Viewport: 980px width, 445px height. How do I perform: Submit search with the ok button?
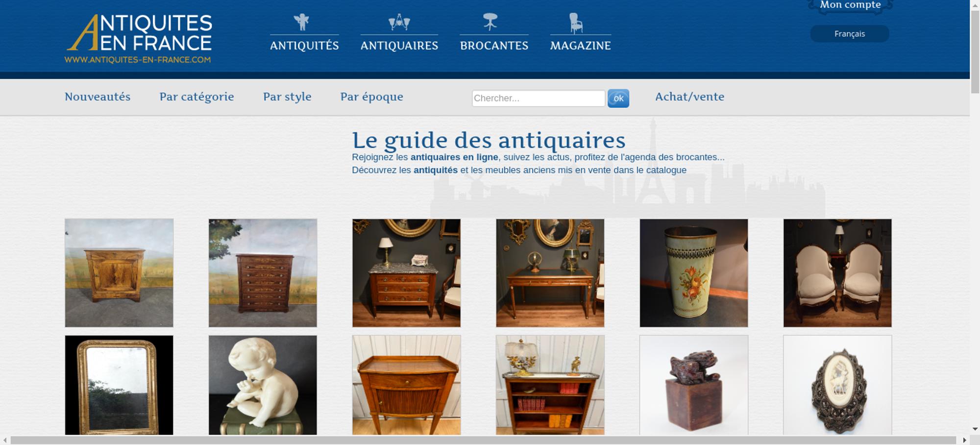click(618, 98)
